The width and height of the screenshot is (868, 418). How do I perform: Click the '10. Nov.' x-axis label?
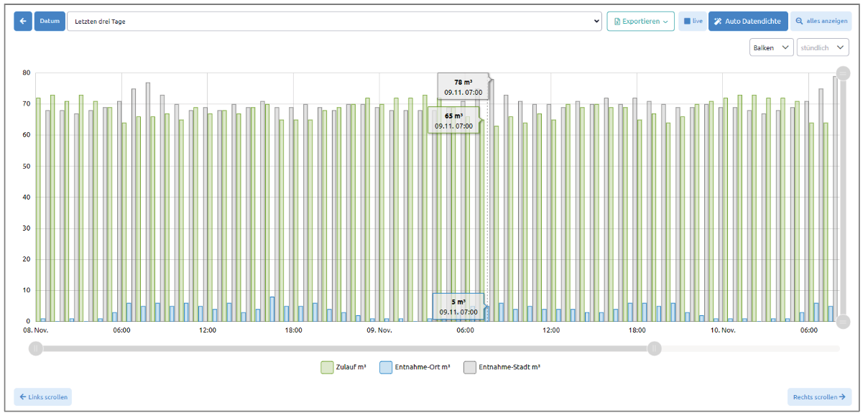click(x=723, y=330)
